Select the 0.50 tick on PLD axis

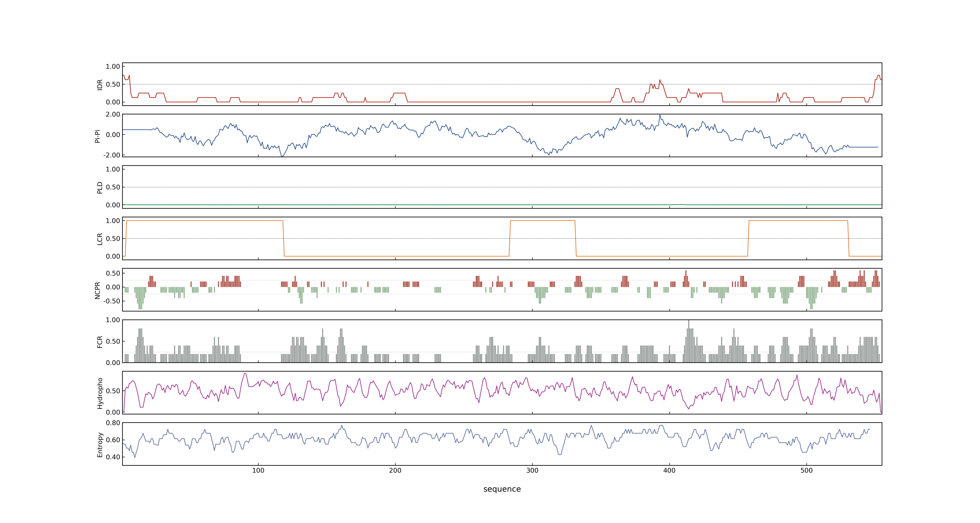[x=113, y=187]
